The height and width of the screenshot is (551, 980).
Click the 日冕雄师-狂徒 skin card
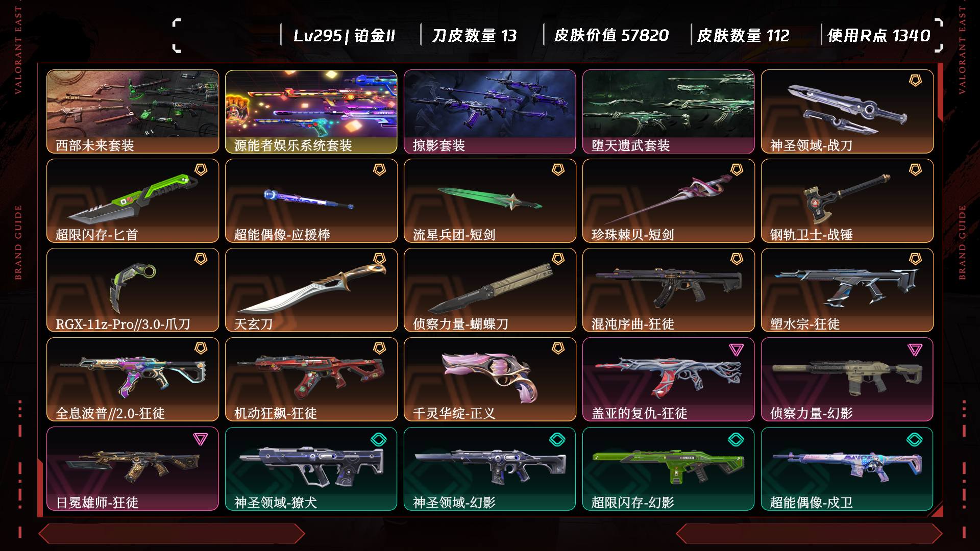[x=133, y=469]
